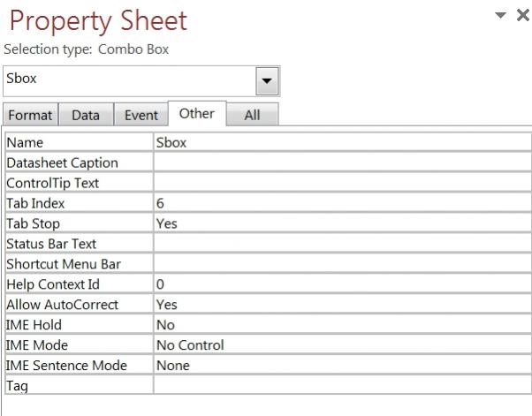532x416 pixels.
Task: Click the Datasheet Caption value field
Action: point(342,163)
